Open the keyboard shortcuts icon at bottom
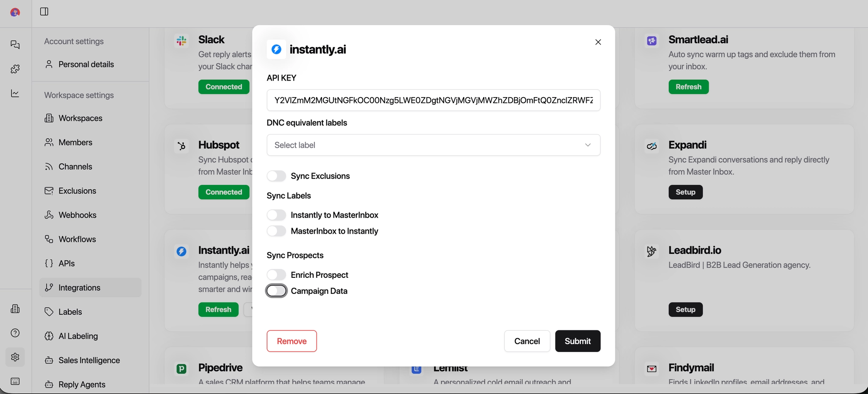Image resolution: width=868 pixels, height=394 pixels. pos(15,381)
